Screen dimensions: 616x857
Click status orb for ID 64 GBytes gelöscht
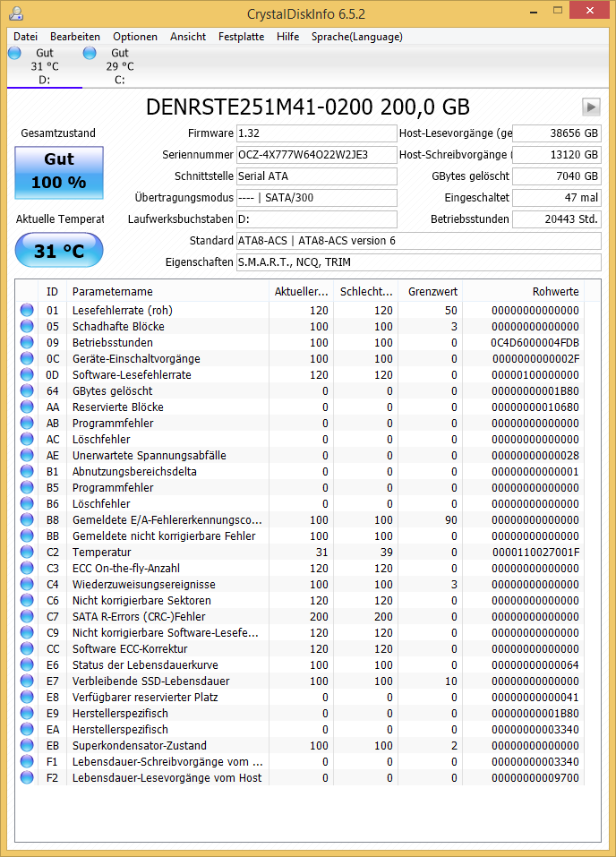(x=27, y=390)
